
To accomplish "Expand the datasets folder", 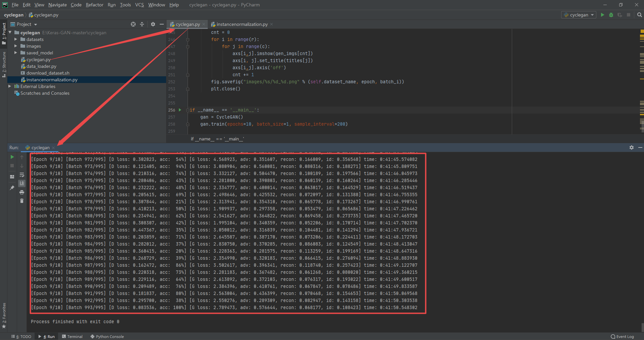I will point(15,39).
